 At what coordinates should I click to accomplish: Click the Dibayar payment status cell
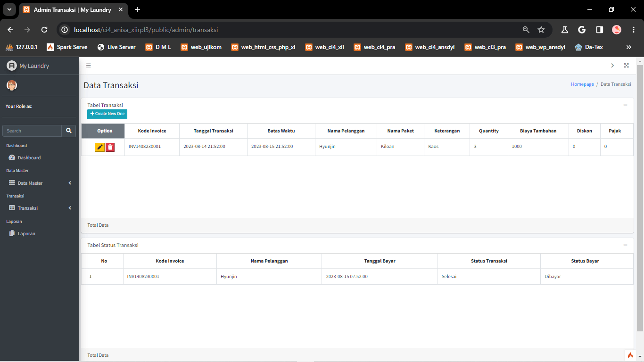(587, 277)
